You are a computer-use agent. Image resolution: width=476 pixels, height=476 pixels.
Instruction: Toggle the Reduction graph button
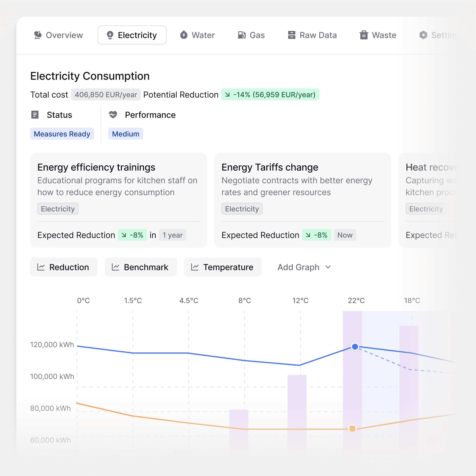pos(64,267)
